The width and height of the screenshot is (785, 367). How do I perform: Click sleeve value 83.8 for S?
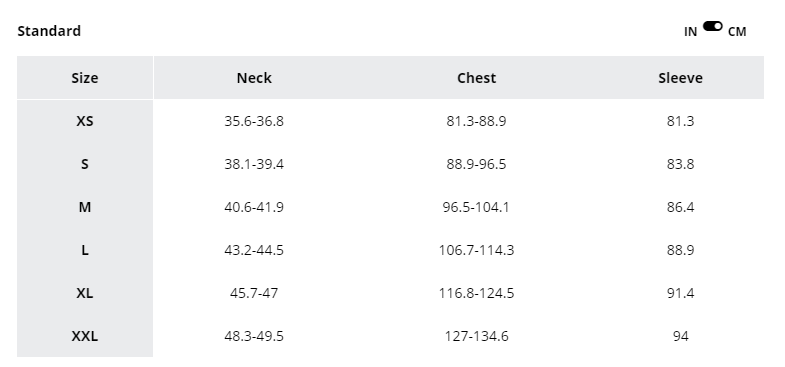click(680, 164)
